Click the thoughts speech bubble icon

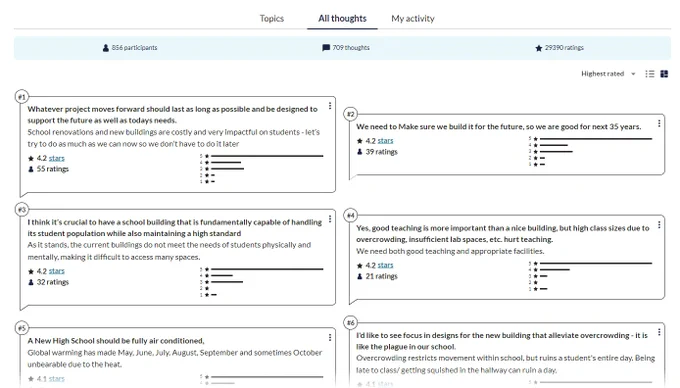326,48
